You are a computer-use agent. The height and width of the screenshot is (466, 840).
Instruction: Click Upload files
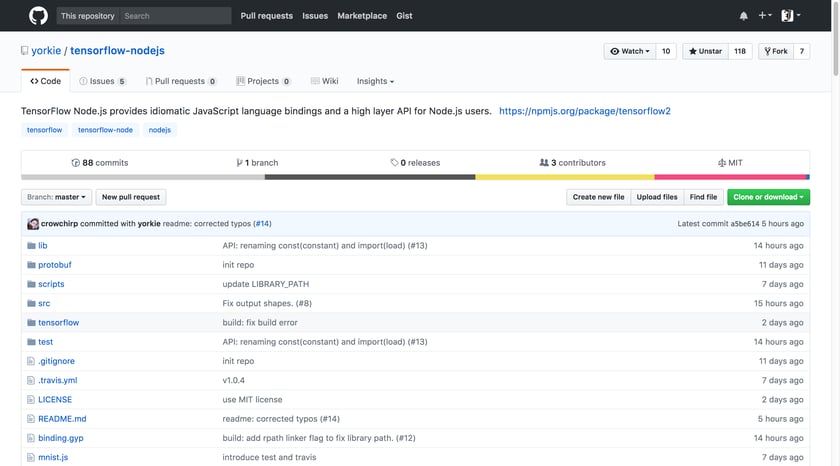657,197
